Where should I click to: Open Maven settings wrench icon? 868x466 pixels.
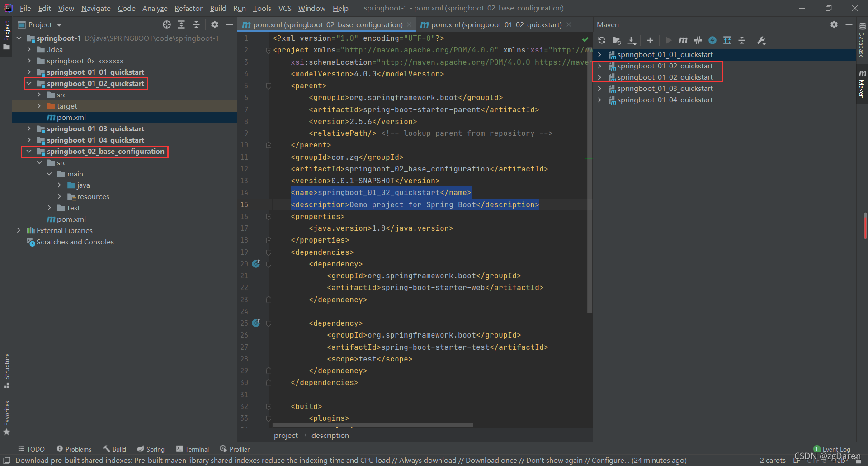click(761, 41)
